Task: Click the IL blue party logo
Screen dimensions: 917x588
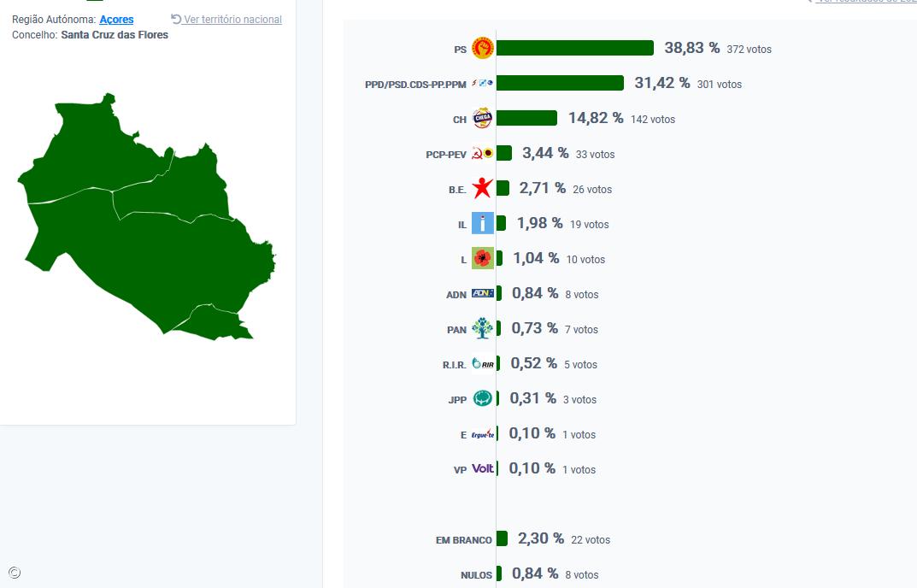Action: tap(483, 224)
